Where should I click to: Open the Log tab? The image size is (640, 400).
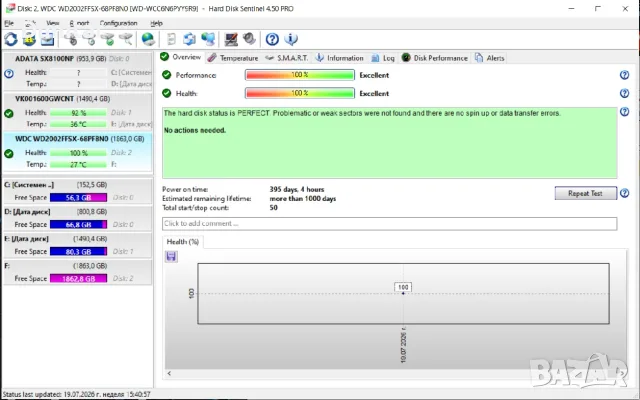coord(383,58)
